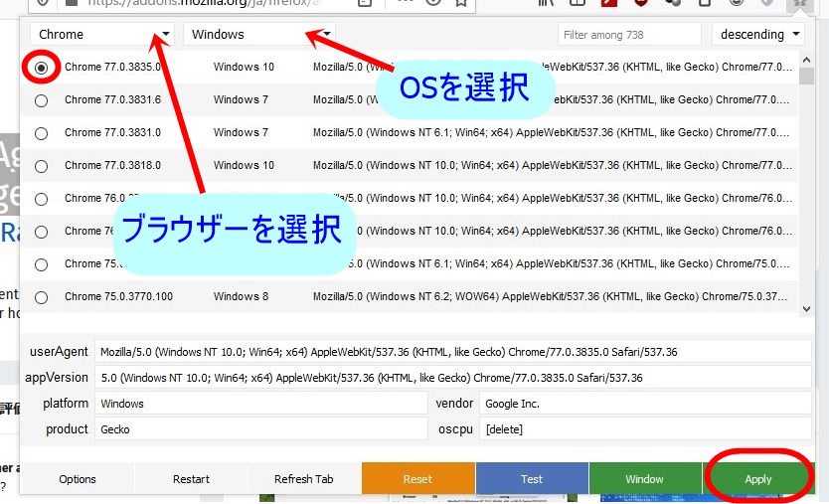This screenshot has height=504, width=829.
Task: Click the 'userAgent' field label
Action: click(59, 352)
